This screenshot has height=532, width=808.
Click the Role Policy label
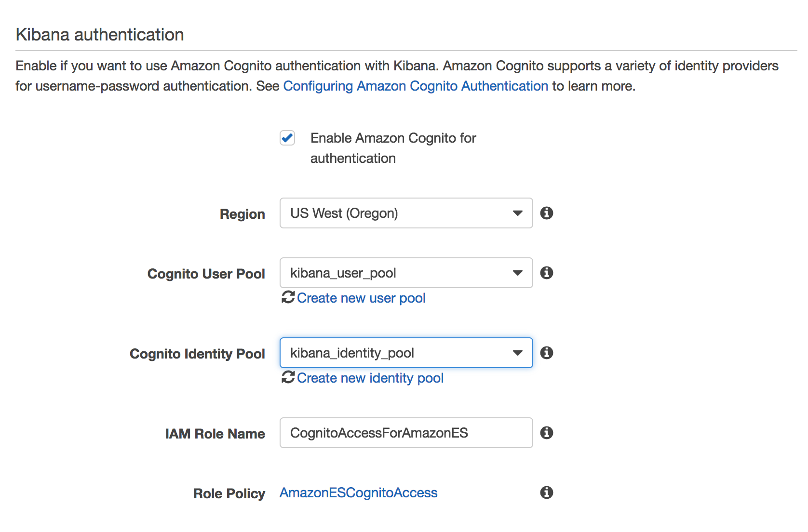click(x=229, y=493)
